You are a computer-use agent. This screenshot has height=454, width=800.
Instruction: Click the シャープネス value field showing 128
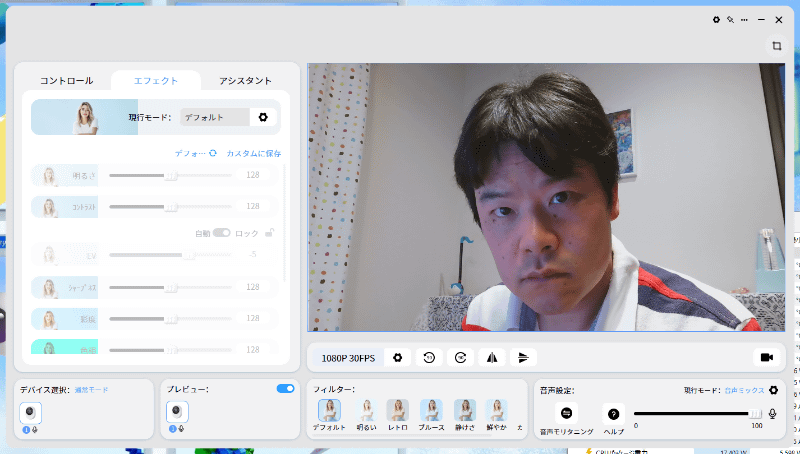[253, 287]
